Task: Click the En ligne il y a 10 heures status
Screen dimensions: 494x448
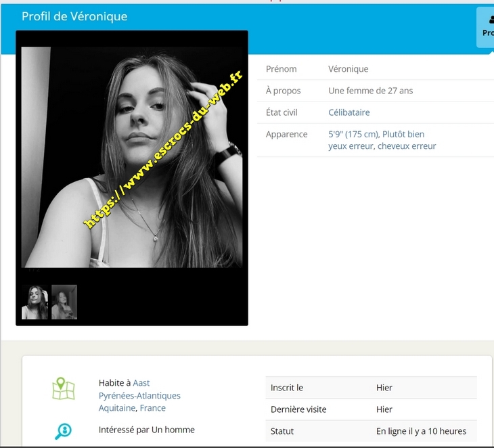Action: tap(421, 431)
